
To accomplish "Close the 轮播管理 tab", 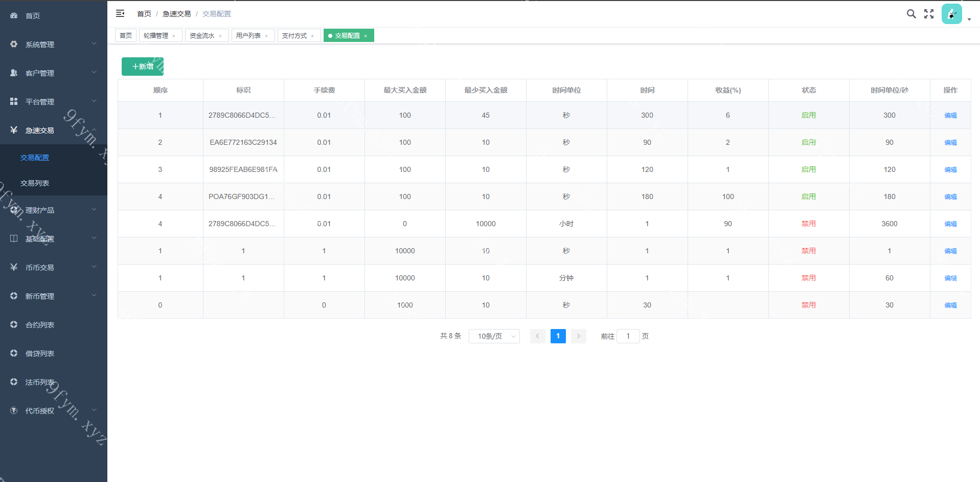I will 174,36.
